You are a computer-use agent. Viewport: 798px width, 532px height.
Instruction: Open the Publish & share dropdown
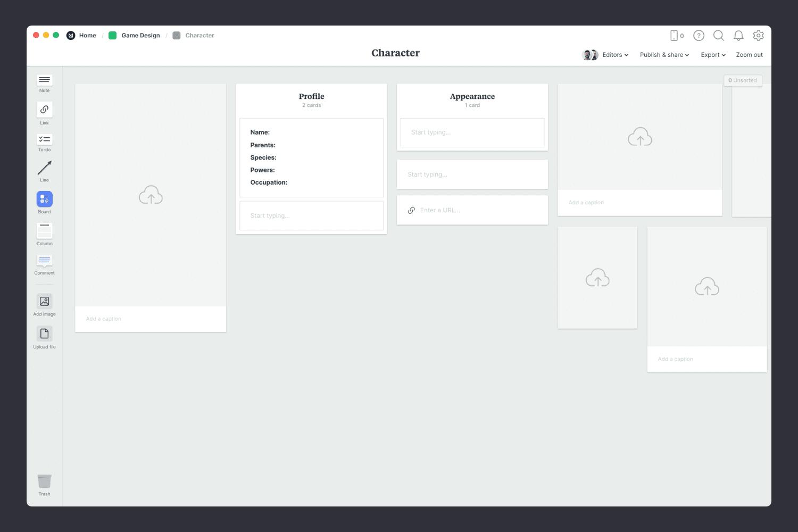click(663, 55)
